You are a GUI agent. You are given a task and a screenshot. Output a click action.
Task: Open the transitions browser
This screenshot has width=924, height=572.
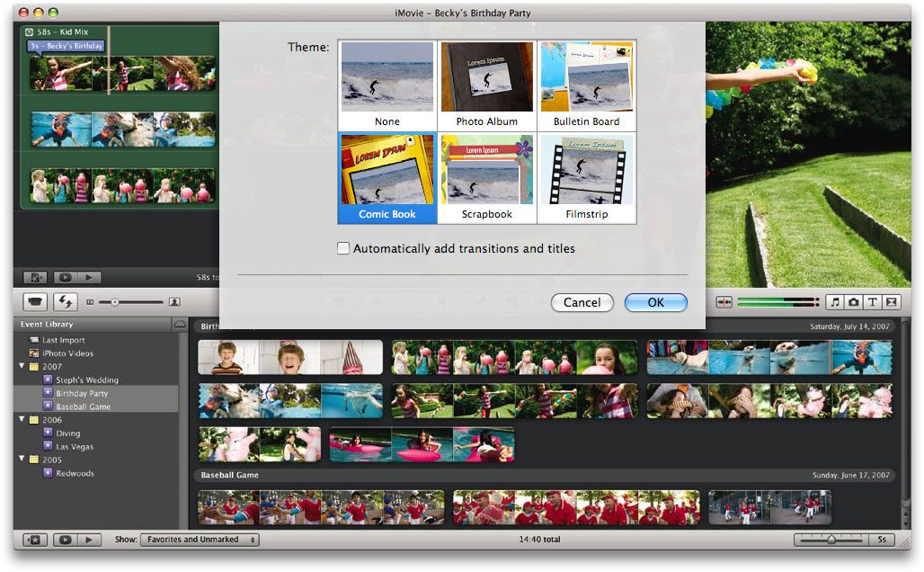(x=892, y=302)
